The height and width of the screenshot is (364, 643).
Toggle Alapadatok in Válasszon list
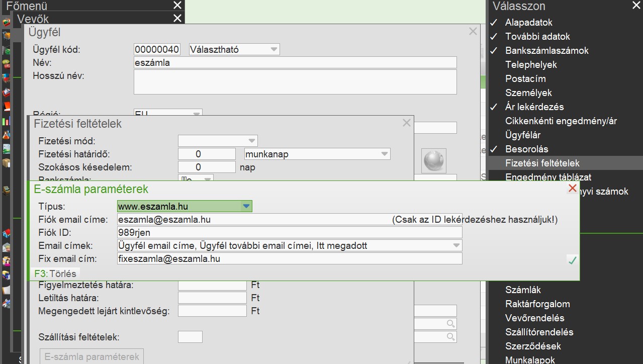[528, 23]
